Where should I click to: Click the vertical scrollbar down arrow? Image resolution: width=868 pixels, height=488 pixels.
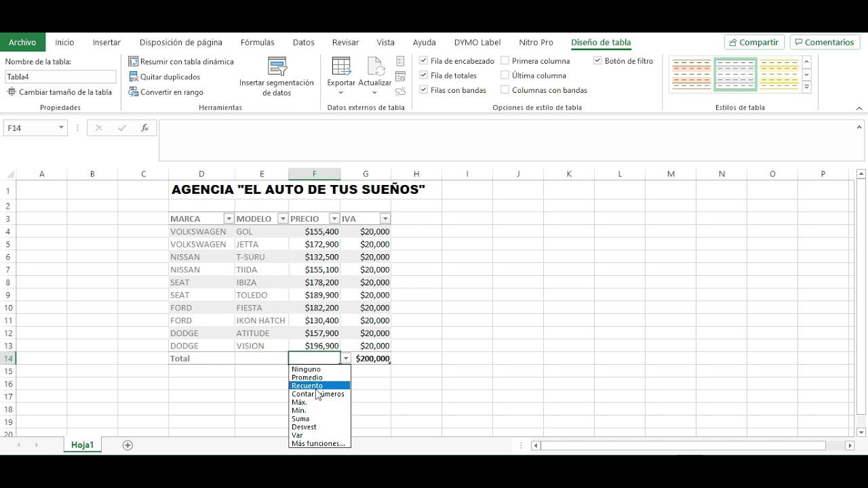click(x=861, y=432)
